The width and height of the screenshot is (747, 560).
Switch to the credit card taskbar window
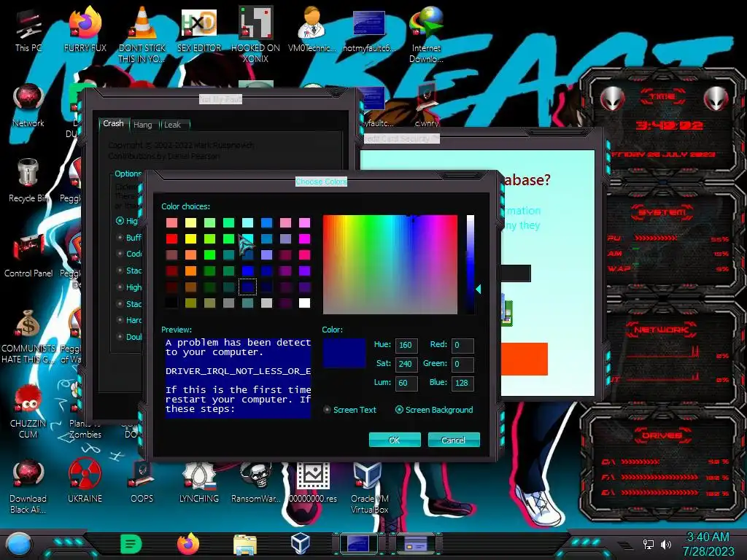[416, 544]
